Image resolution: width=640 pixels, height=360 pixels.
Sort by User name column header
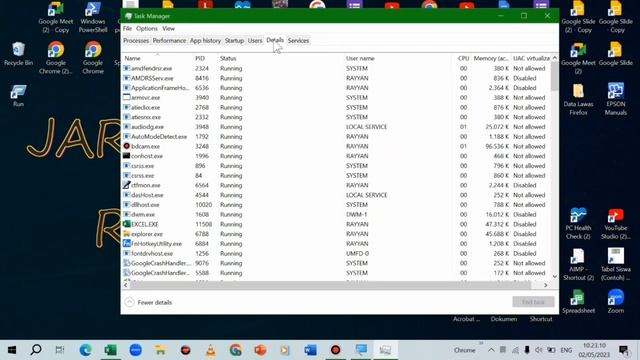coord(360,58)
